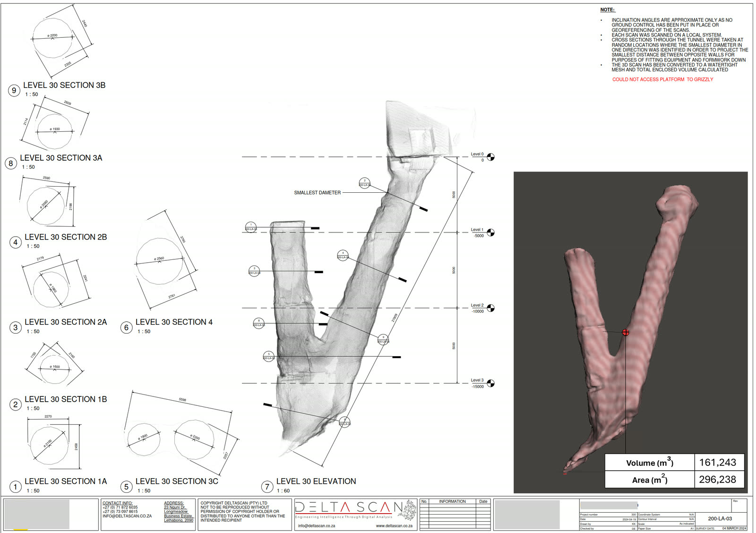Click the LEVEL 30 SECTION 4 title

174,322
